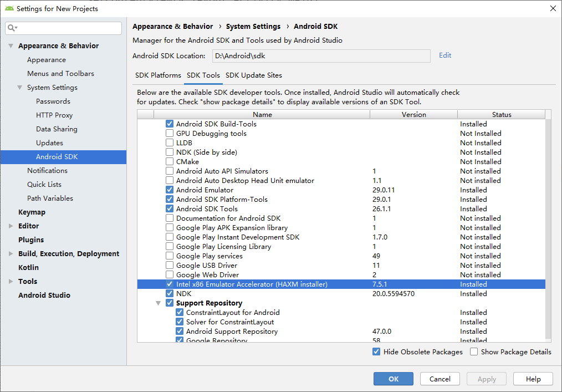Check the GPU Debugging tools checkbox
This screenshot has height=392, width=562.
[170, 134]
